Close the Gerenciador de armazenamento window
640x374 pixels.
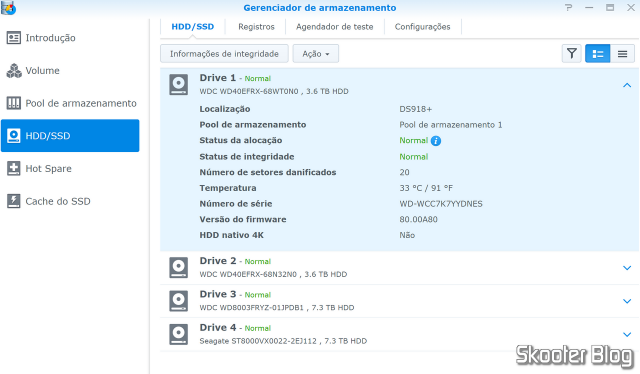(631, 7)
